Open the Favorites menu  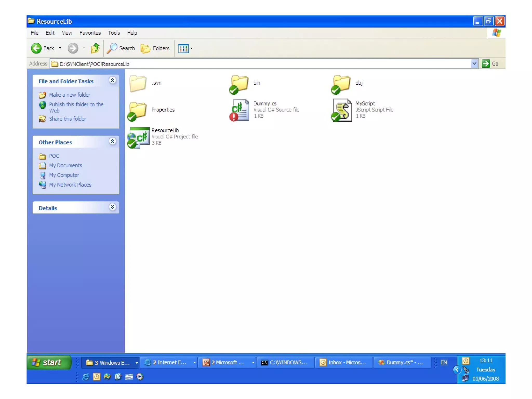[90, 33]
